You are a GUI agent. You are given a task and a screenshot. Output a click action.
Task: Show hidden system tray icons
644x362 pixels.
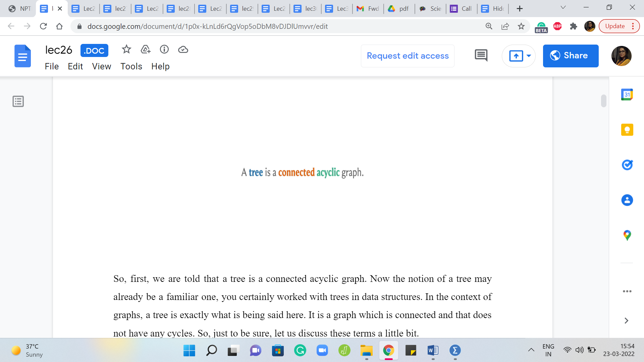(531, 350)
